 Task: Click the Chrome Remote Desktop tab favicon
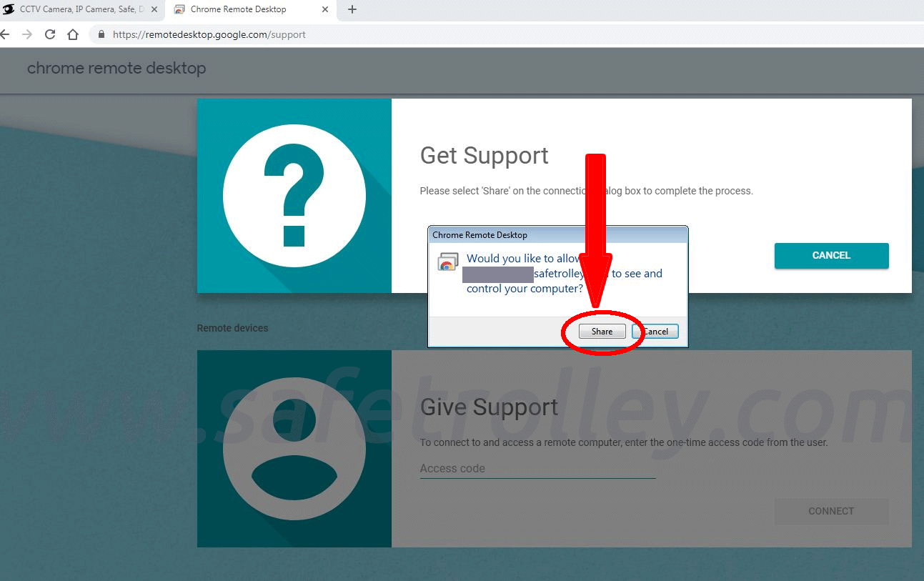click(179, 10)
